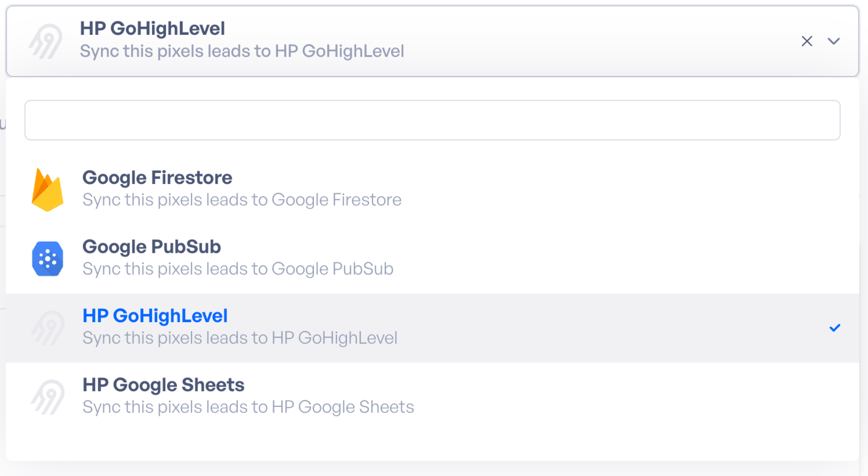Viewport: 868px width, 476px height.
Task: Select Google Firestore option
Action: click(432, 190)
